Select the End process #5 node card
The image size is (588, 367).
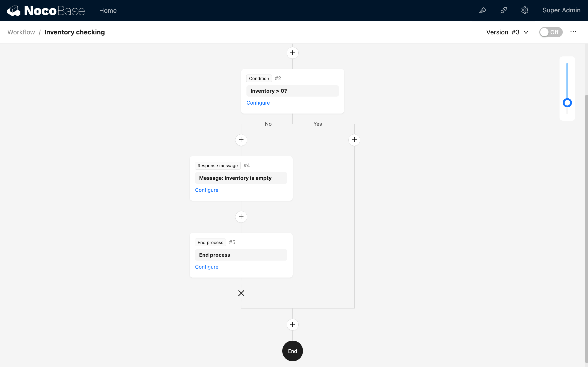click(241, 255)
